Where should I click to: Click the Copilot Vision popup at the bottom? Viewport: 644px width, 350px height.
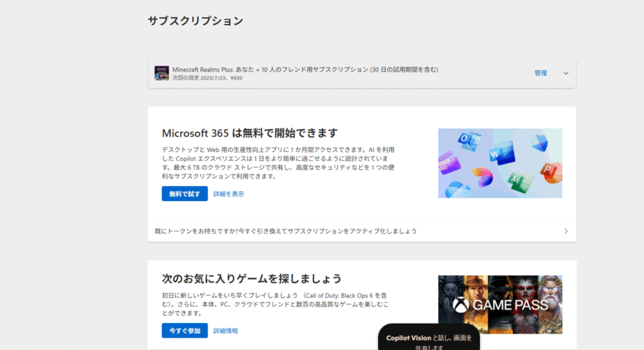click(x=429, y=337)
